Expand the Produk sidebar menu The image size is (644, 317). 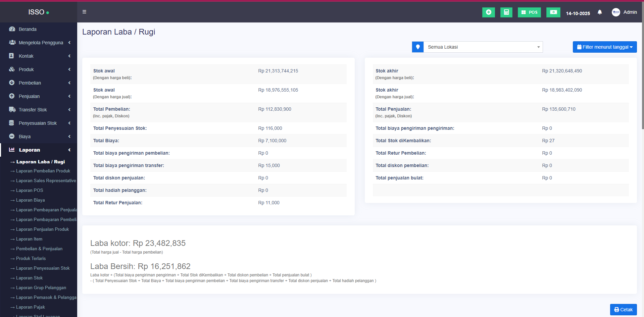(x=26, y=69)
